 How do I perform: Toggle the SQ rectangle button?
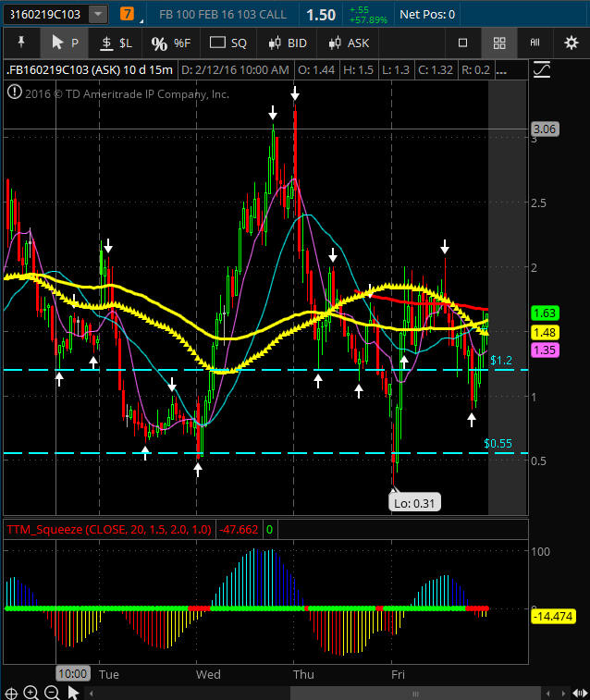tap(227, 43)
